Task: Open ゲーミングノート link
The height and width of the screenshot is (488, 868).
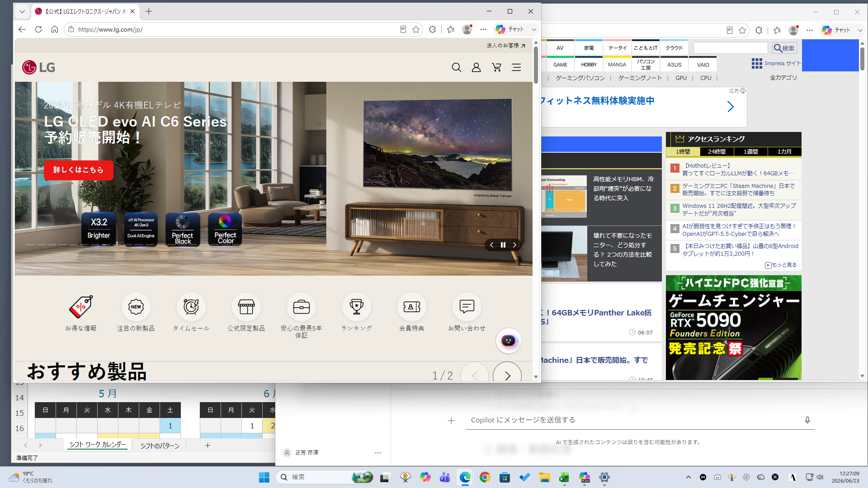Action: pos(640,78)
